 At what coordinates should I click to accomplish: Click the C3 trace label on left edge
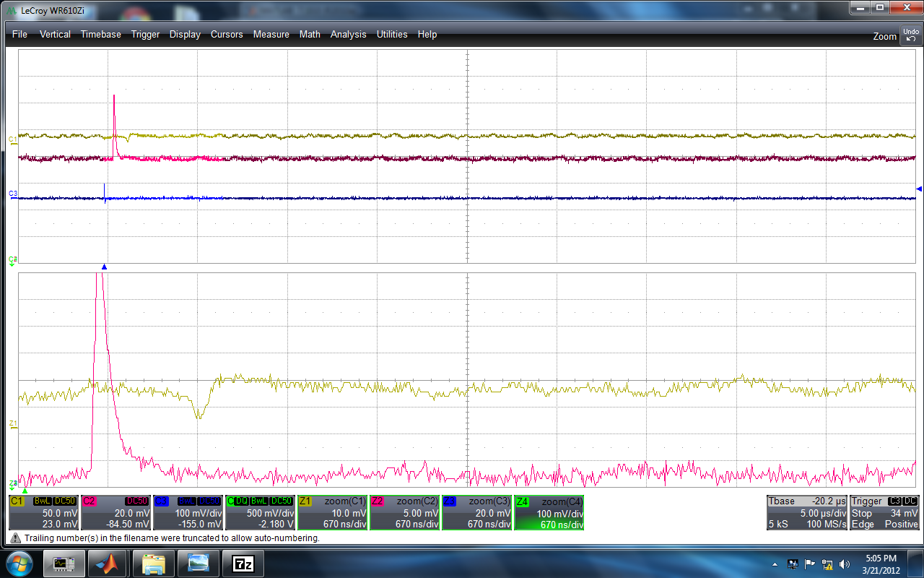point(12,194)
